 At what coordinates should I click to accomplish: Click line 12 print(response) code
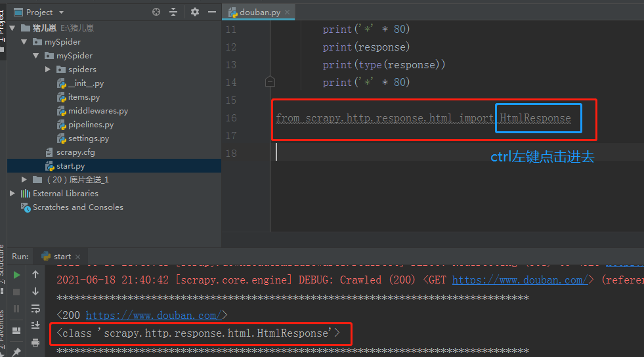pyautogui.click(x=366, y=47)
